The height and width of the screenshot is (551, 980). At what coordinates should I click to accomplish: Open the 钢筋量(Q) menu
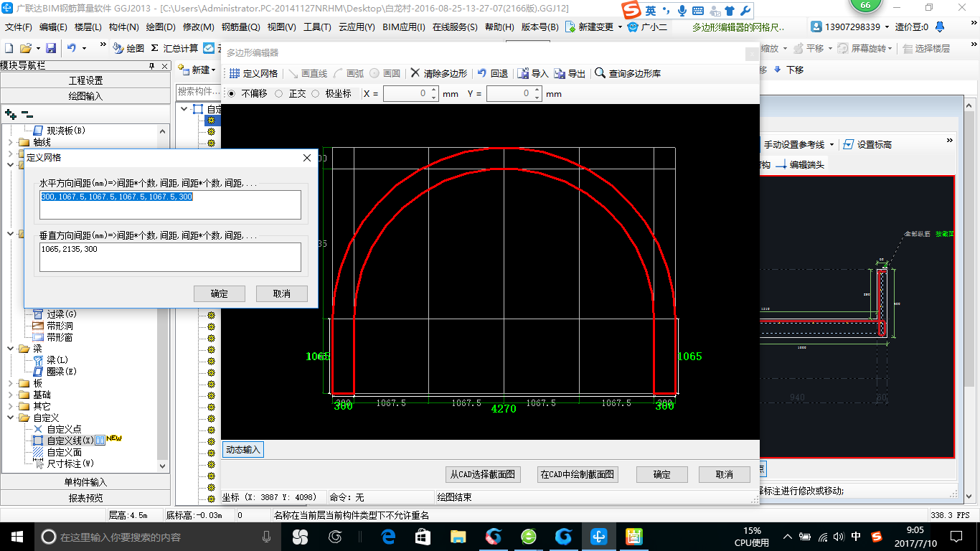point(240,27)
